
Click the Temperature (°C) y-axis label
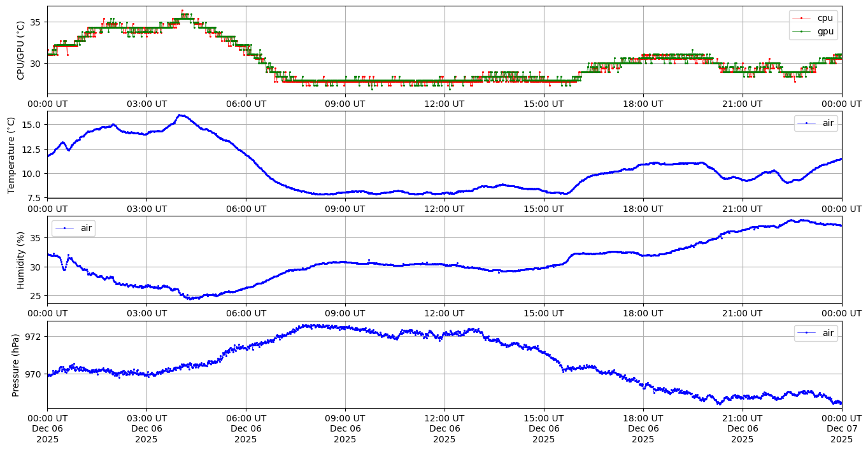11,155
